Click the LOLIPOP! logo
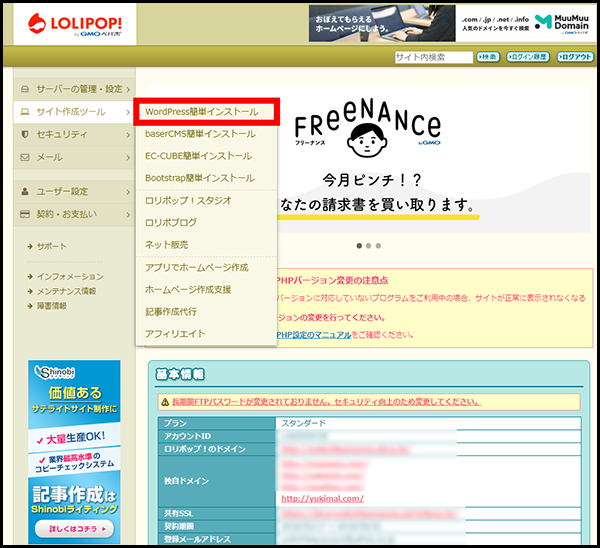This screenshot has width=600, height=548. point(73,23)
